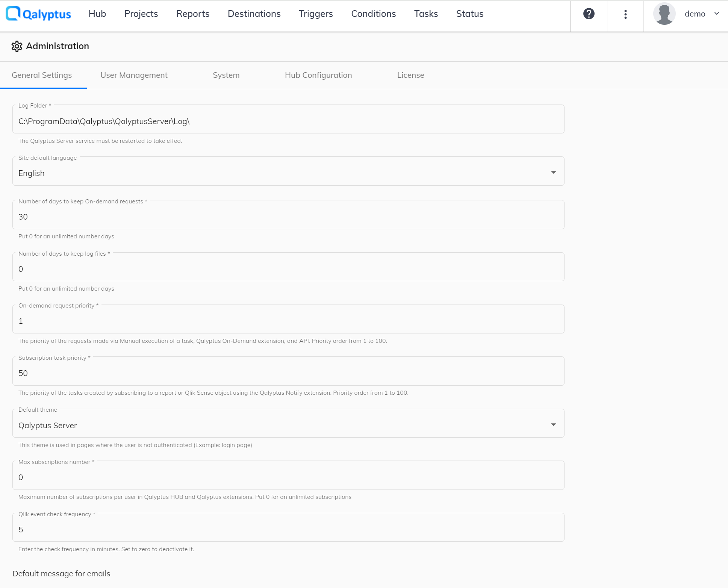Click the Projects navigation item
This screenshot has height=588, width=728.
(x=141, y=13)
